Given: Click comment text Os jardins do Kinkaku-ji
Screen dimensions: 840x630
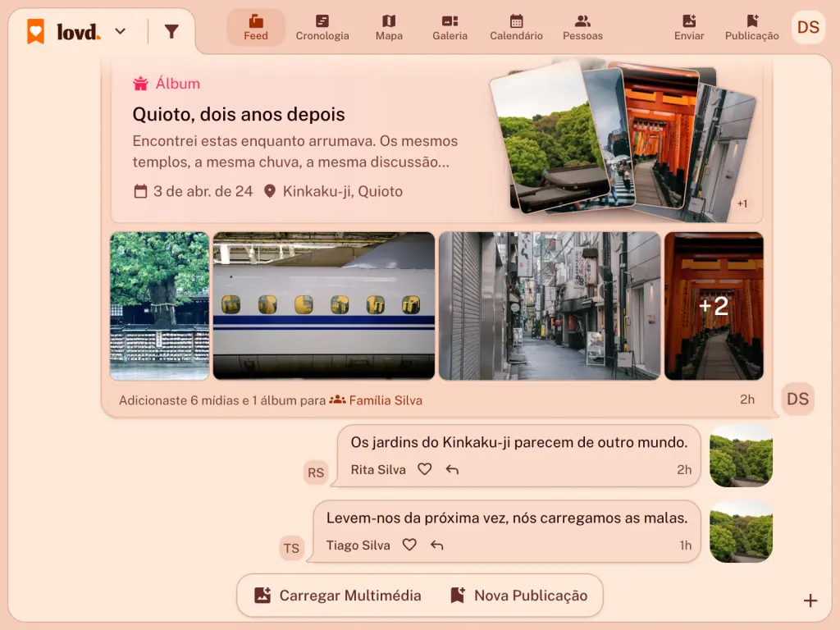Looking at the screenshot, I should pos(519,442).
